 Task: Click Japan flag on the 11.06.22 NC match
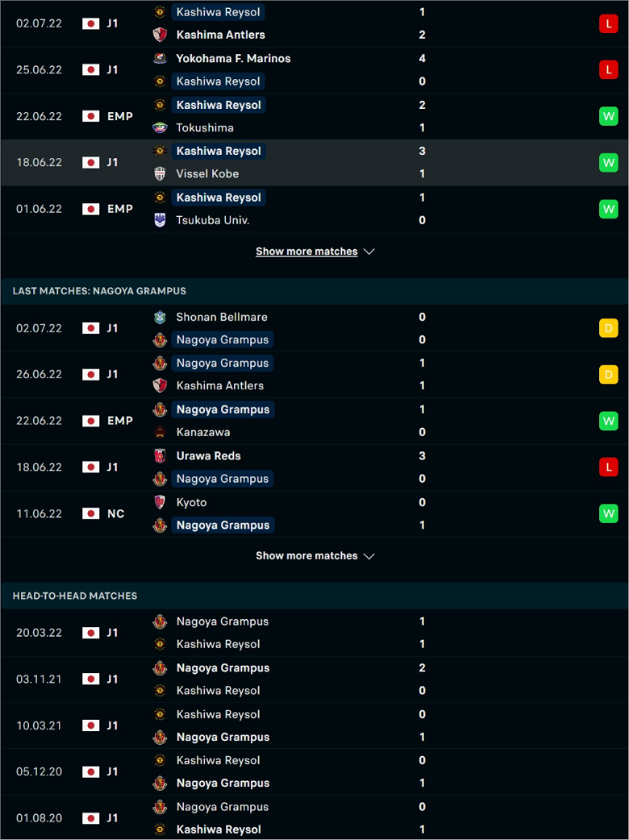(90, 514)
